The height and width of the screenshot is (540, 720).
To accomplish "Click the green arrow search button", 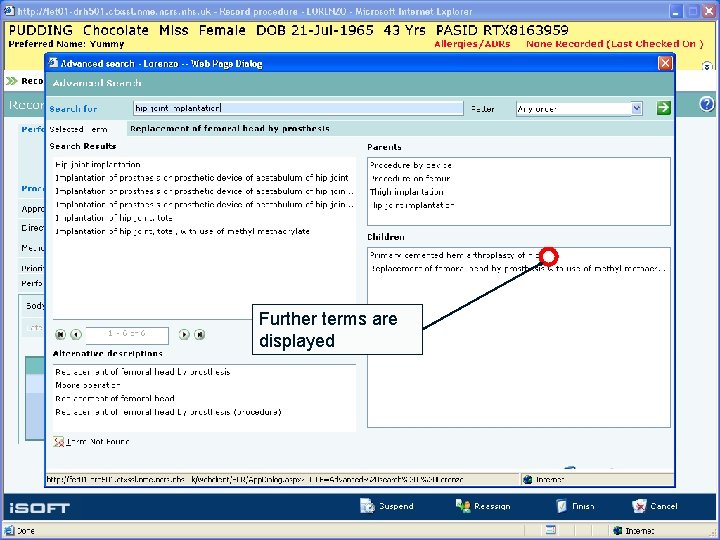I will point(663,108).
